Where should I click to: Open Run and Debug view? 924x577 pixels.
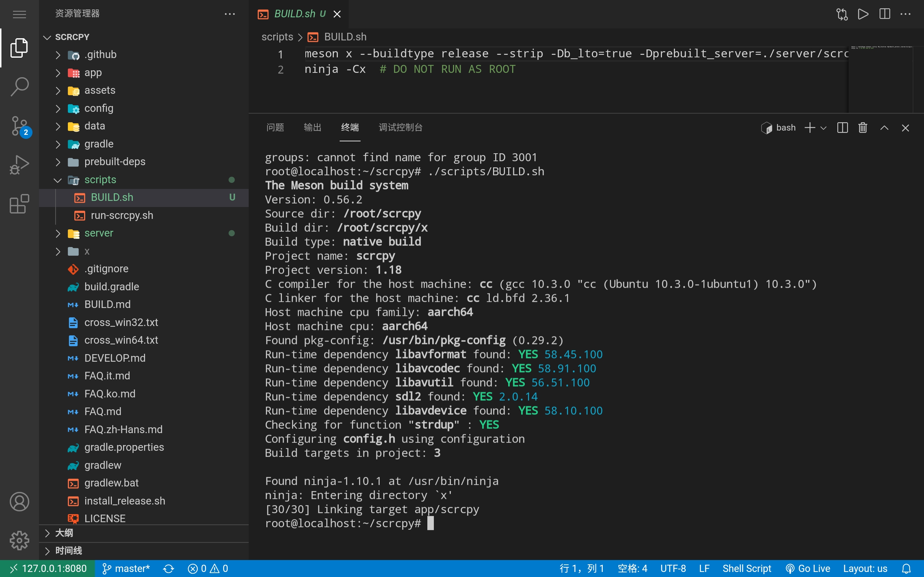click(19, 164)
